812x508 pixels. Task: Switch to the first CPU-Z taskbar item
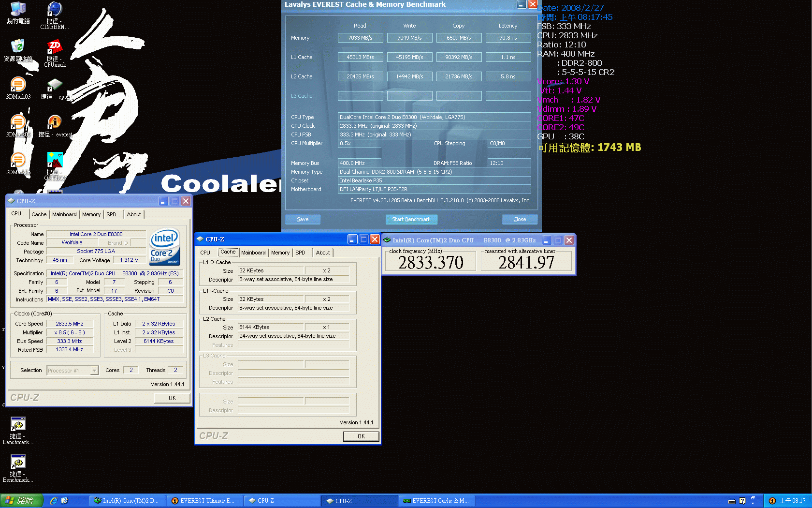282,501
